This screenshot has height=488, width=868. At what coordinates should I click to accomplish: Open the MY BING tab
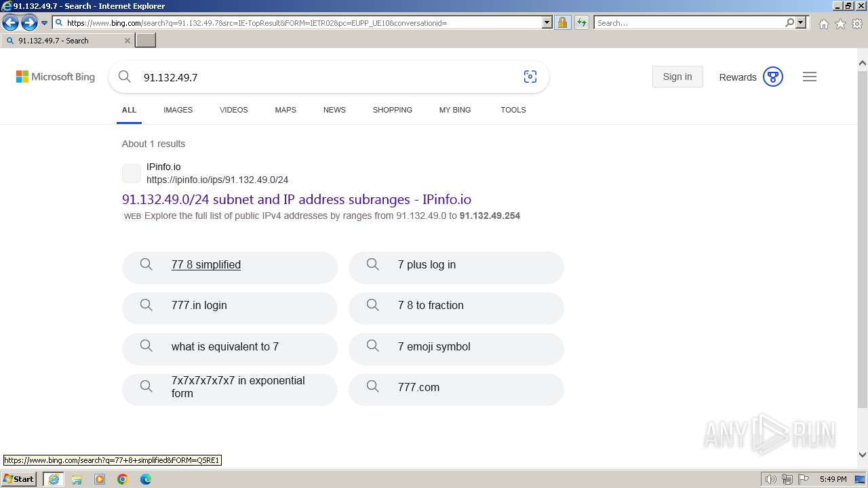(455, 110)
